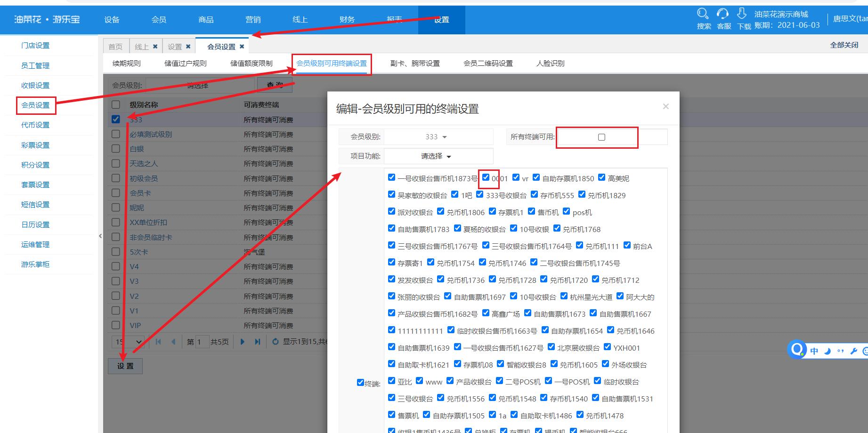Close the edit dialog with X

coord(665,106)
